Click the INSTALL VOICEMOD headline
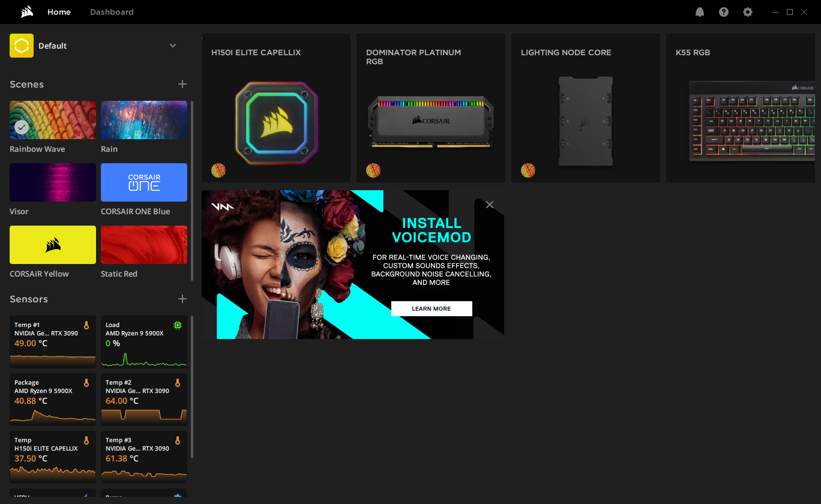The image size is (821, 504). click(432, 230)
